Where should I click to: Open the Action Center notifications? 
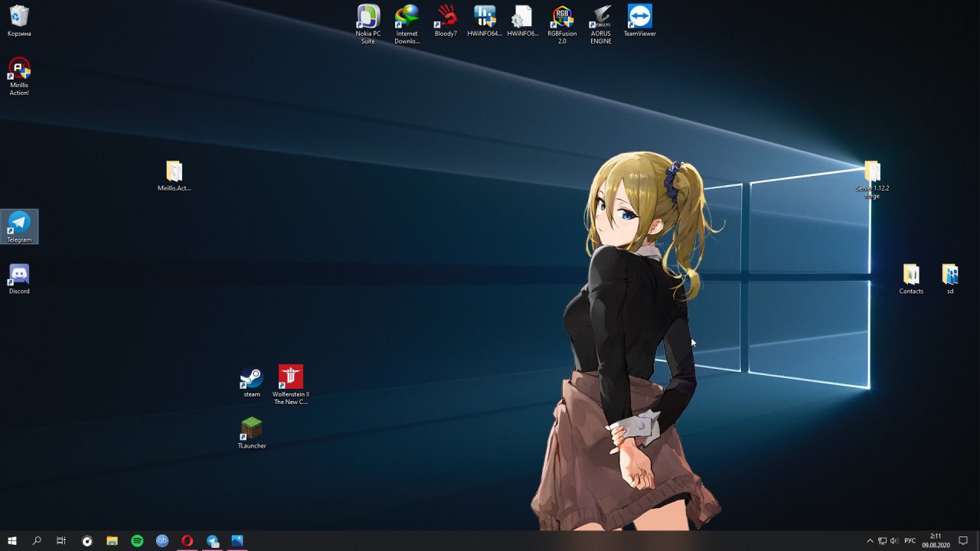(963, 540)
